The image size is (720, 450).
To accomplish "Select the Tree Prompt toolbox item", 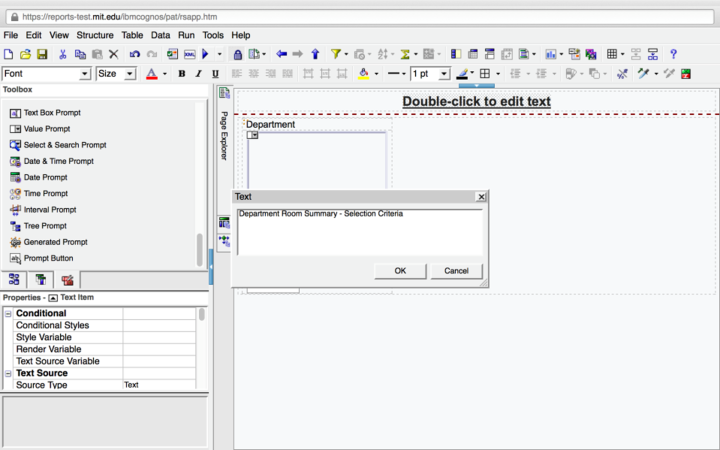I will point(45,226).
